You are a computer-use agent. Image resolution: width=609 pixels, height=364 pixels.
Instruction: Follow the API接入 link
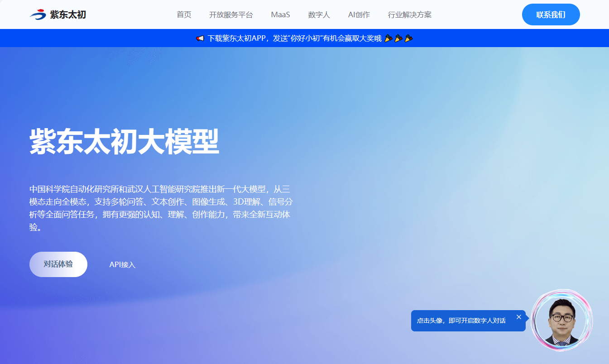tap(122, 265)
